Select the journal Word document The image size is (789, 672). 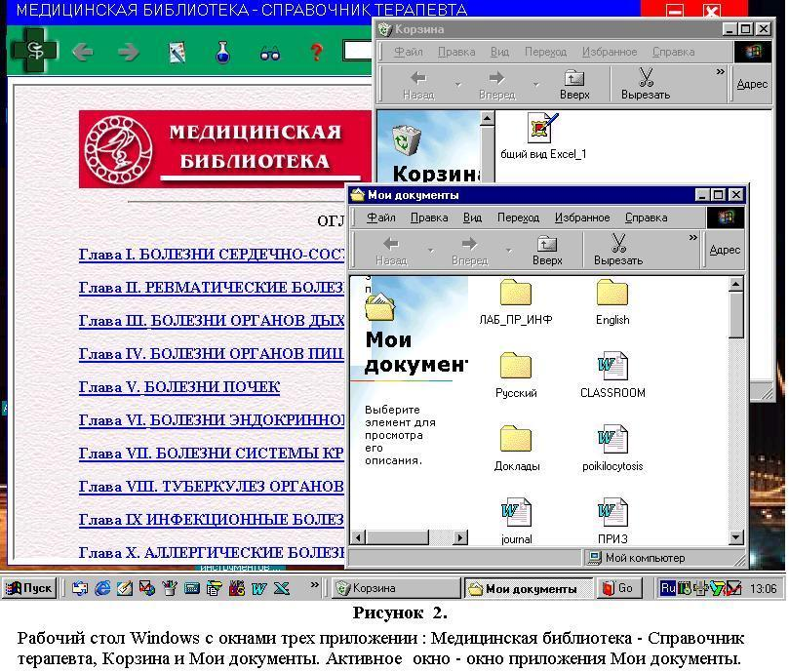point(516,522)
